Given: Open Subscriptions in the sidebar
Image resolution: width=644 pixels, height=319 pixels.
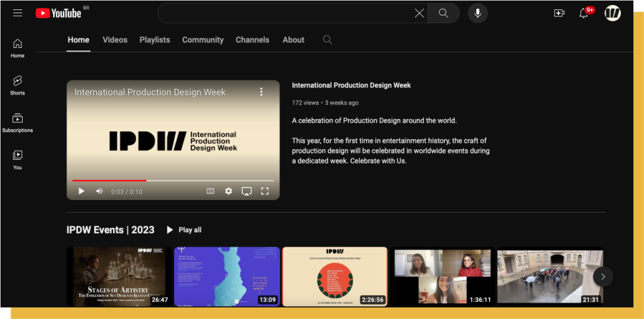Looking at the screenshot, I should tap(18, 122).
